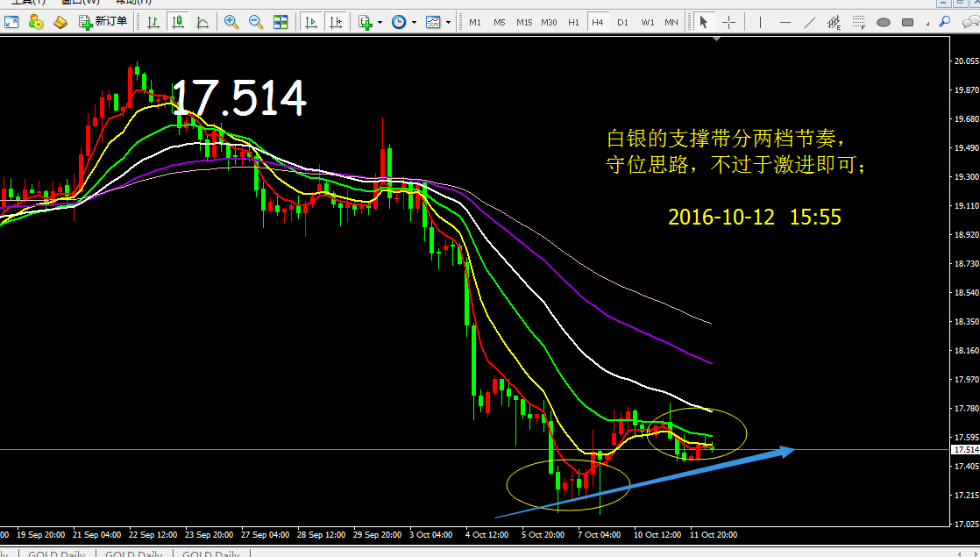980x557 pixels.
Task: Click the 18.540 price scale label
Action: click(966, 293)
